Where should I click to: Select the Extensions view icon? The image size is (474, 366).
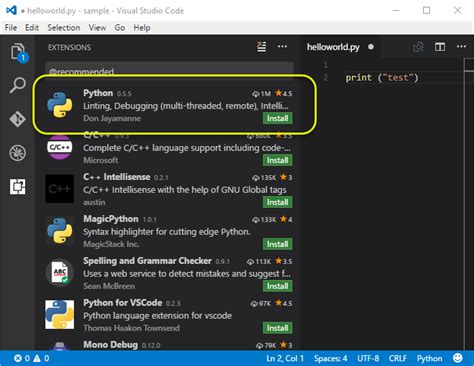17,187
